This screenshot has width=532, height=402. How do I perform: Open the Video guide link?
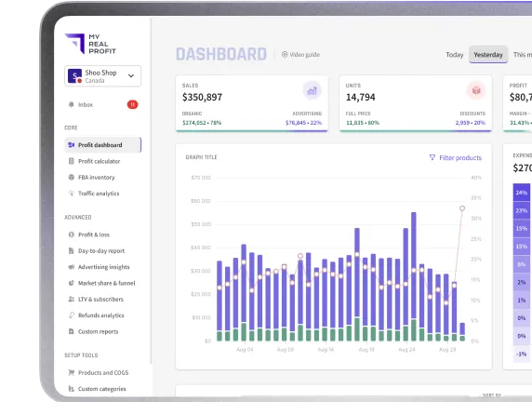[300, 54]
